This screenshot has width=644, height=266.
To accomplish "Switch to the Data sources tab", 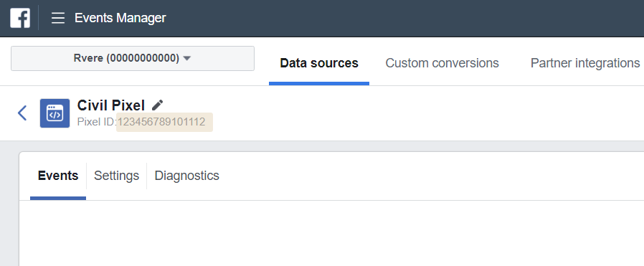I will coord(319,63).
